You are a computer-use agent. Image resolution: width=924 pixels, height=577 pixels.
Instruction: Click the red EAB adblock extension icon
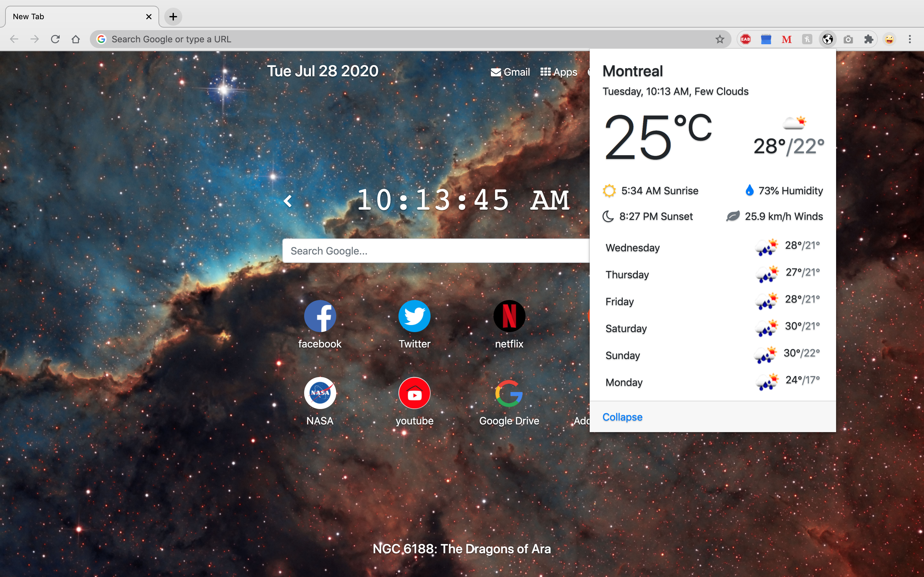point(745,39)
